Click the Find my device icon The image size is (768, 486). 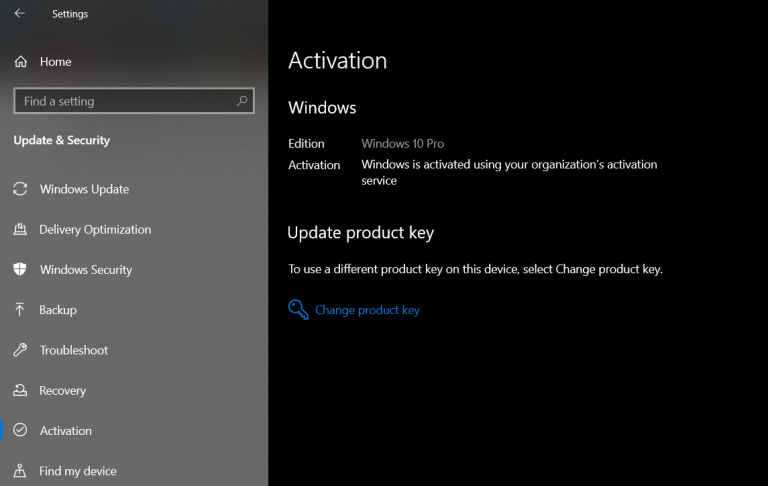pyautogui.click(x=20, y=471)
